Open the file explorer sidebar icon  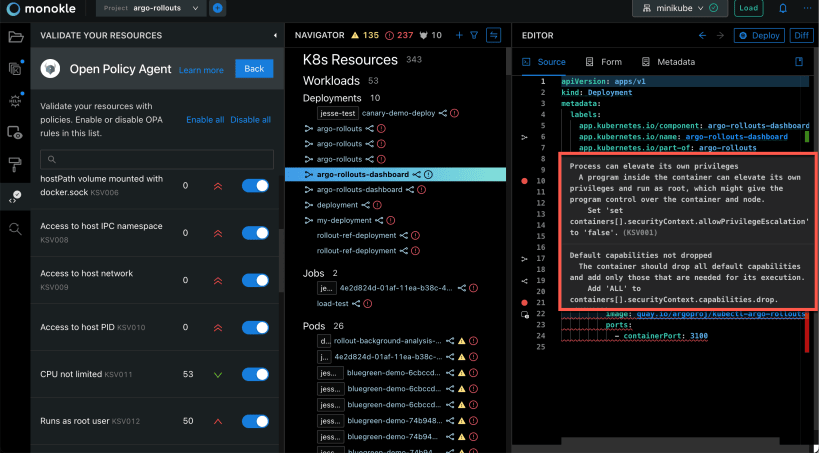tap(15, 38)
